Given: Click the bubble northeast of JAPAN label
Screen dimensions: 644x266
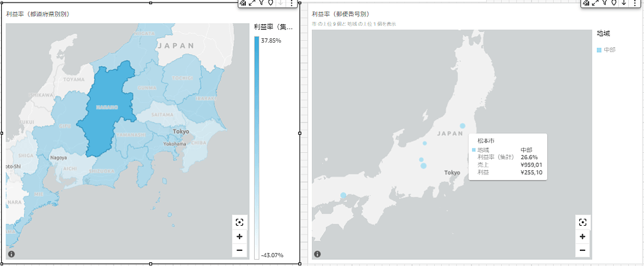Looking at the screenshot, I should pos(462,126).
